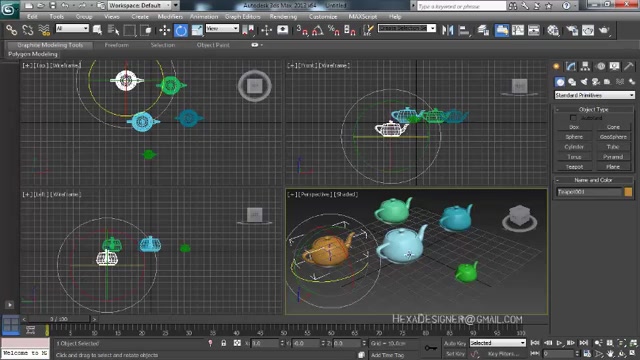Viewport: 640px width, 360px height.
Task: Switch to the Object Paint ribbon tab
Action: tap(213, 45)
